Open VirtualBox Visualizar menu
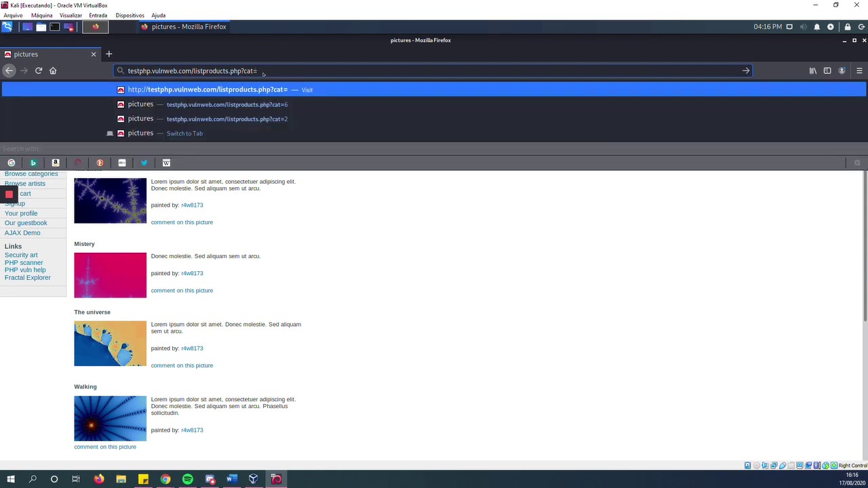The image size is (868, 488). pos(71,15)
